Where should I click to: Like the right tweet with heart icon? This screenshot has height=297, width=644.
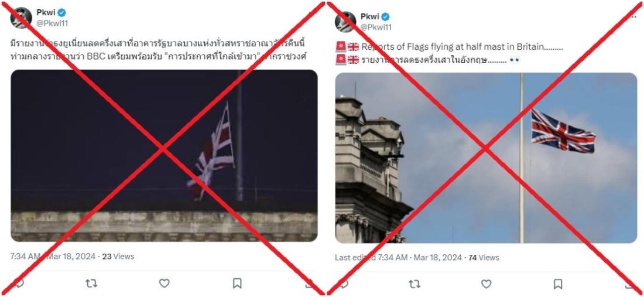[x=487, y=284]
